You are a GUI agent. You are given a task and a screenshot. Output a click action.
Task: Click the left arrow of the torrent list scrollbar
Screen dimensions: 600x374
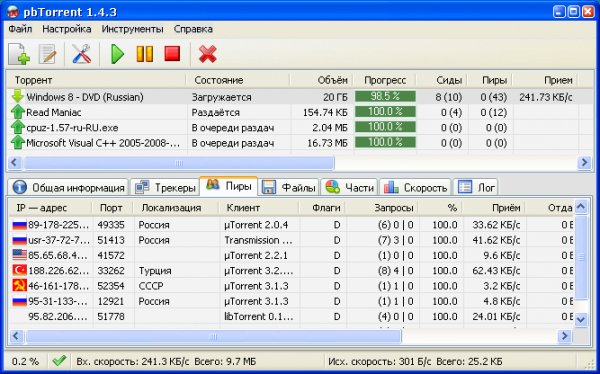click(15, 163)
